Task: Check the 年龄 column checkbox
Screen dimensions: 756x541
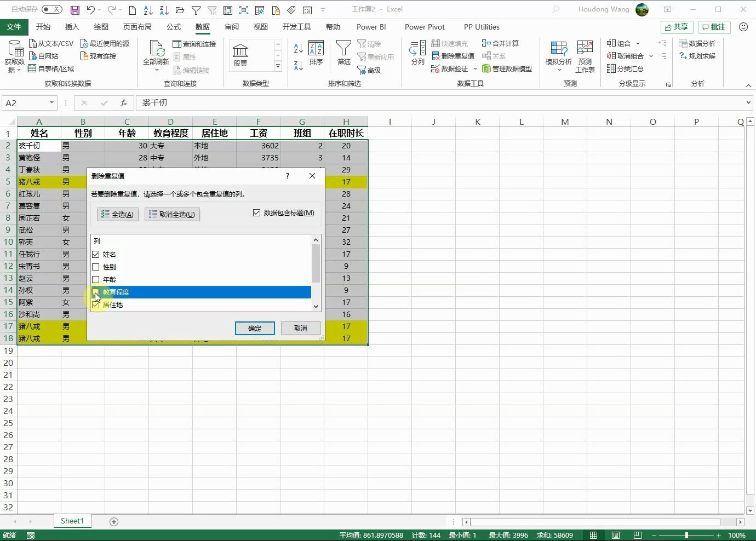Action: click(96, 280)
